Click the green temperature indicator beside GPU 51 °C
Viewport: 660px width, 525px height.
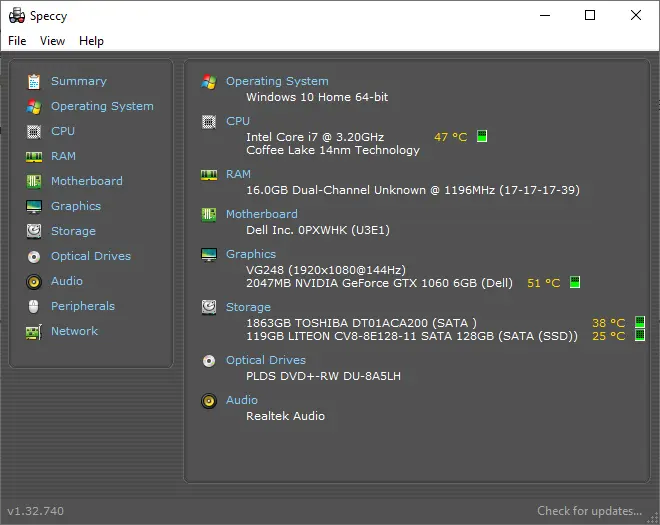tap(575, 282)
